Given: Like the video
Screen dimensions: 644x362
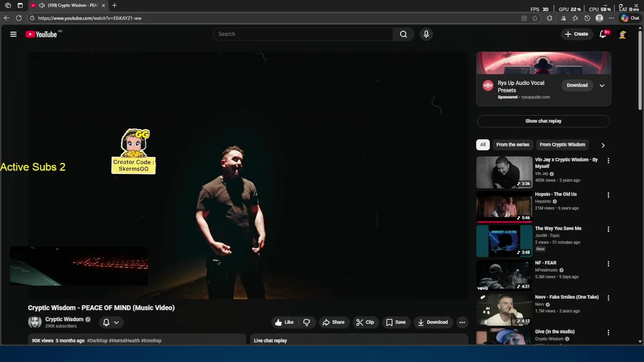Looking at the screenshot, I should pyautogui.click(x=284, y=322).
